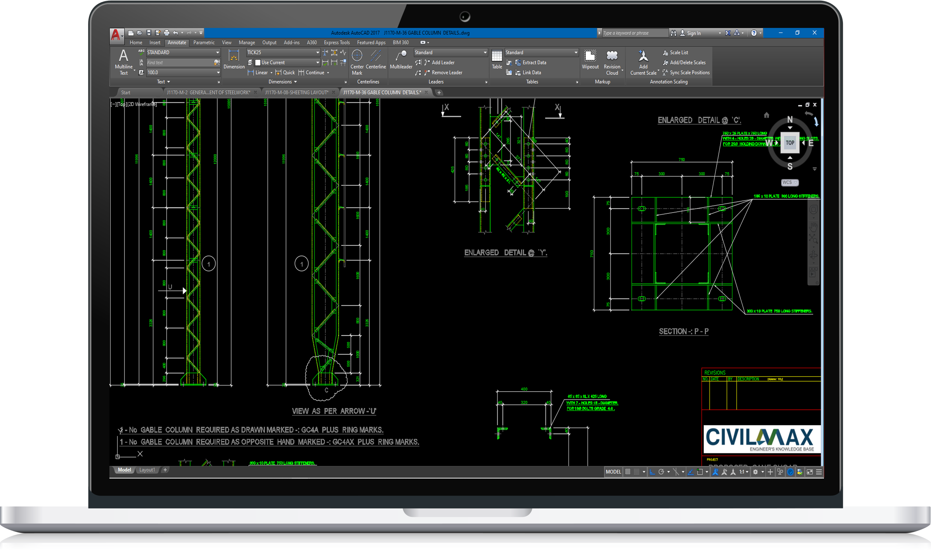Click the Center Mark tool
Screen dimensions: 931x560
(357, 62)
